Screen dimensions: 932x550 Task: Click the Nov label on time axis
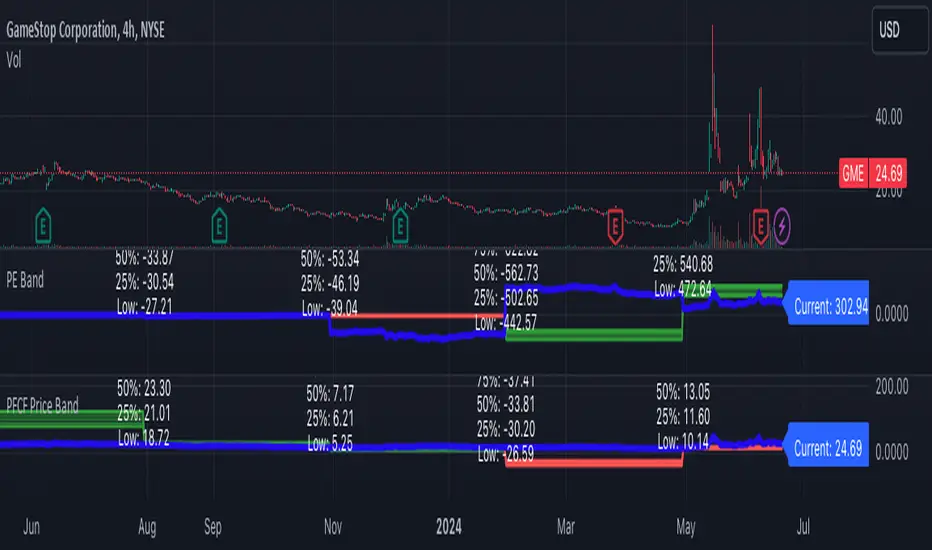coord(333,527)
